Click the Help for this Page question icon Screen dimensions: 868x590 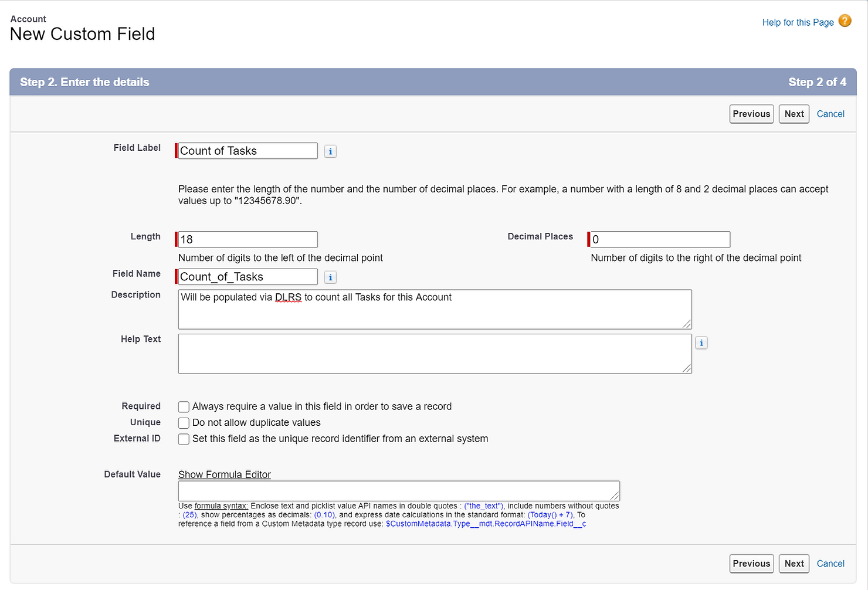click(845, 21)
